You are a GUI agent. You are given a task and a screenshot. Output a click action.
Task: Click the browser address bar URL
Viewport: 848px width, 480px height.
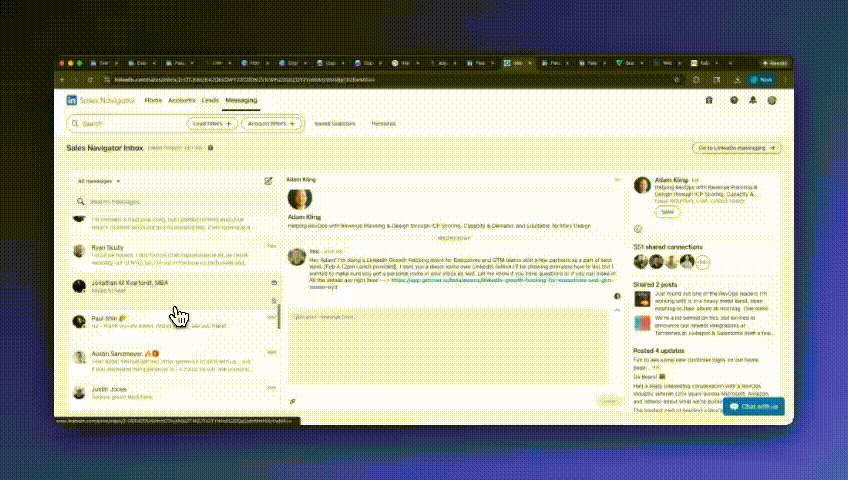point(244,80)
